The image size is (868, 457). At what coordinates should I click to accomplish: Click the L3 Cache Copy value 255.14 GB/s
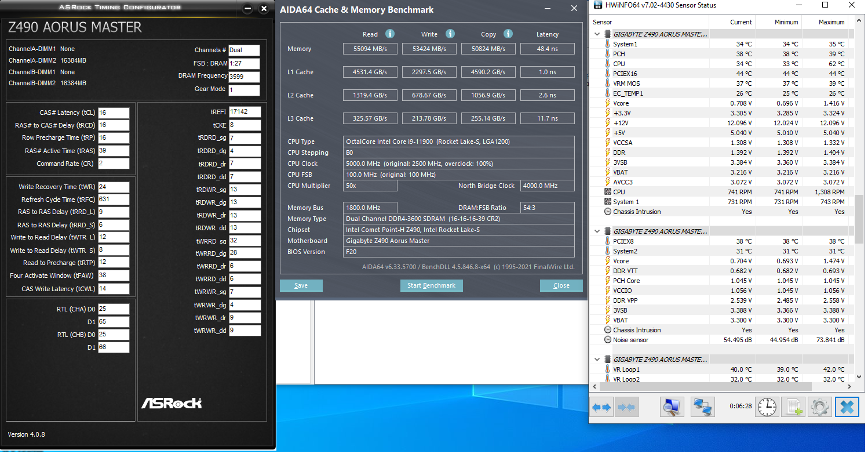pos(488,118)
